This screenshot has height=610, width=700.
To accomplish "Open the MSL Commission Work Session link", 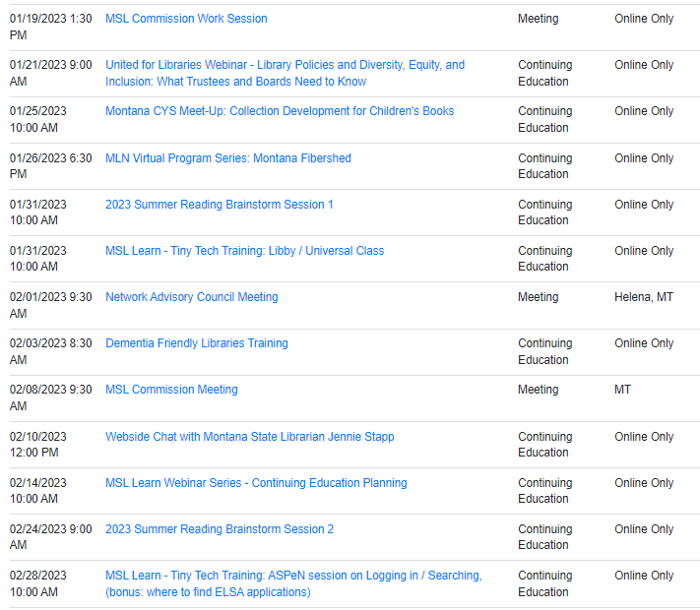I will pyautogui.click(x=186, y=19).
